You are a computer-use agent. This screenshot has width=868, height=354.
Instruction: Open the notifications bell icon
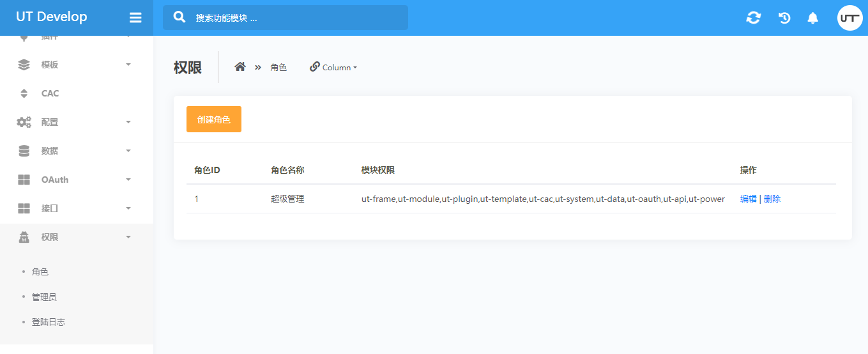click(812, 18)
